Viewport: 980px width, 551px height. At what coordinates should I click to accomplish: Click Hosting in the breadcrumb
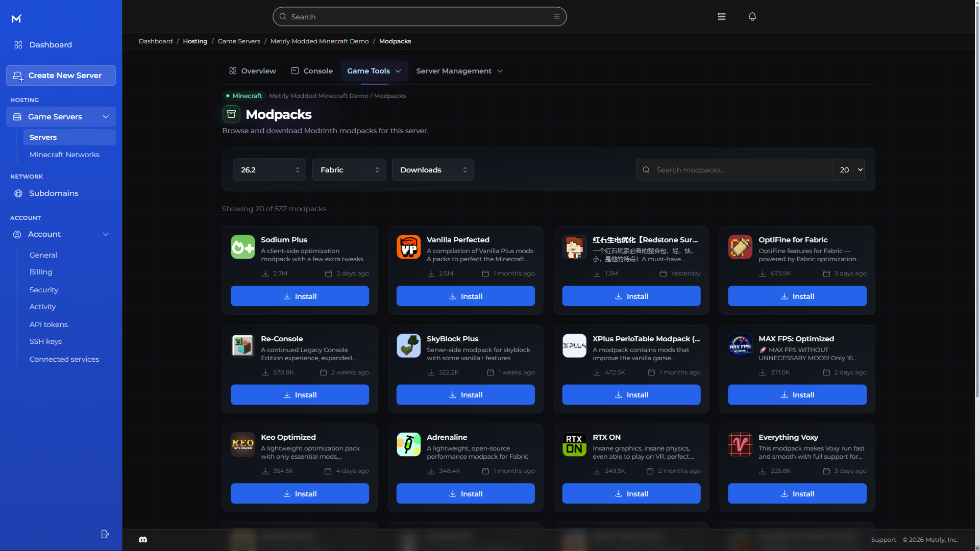point(195,41)
